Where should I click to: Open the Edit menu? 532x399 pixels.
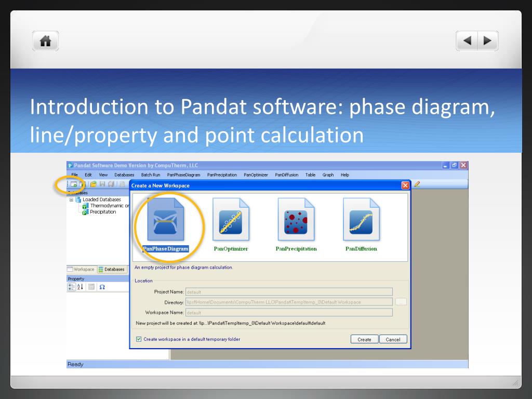(88, 175)
